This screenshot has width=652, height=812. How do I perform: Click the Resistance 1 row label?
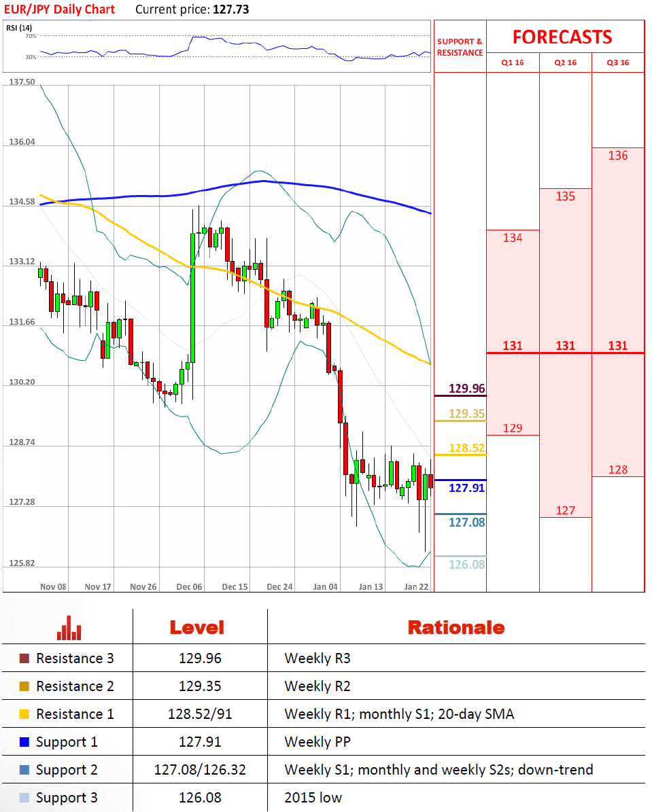click(75, 715)
